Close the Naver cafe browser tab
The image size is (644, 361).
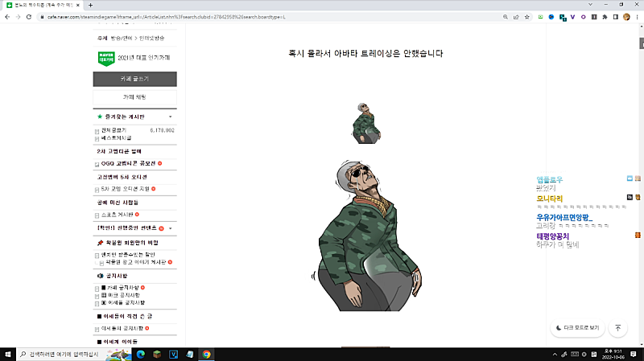tap(78, 5)
